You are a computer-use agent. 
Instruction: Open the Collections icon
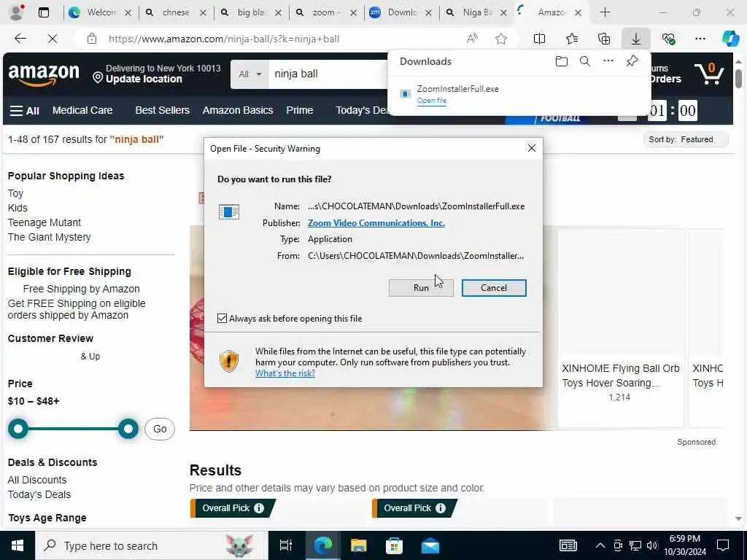[x=603, y=39]
